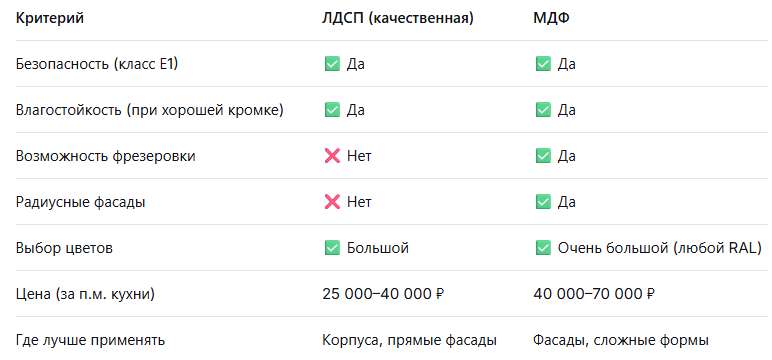Click МДФ green check for Возможность фрезеровки
This screenshot has width=772, height=360.
pos(543,156)
